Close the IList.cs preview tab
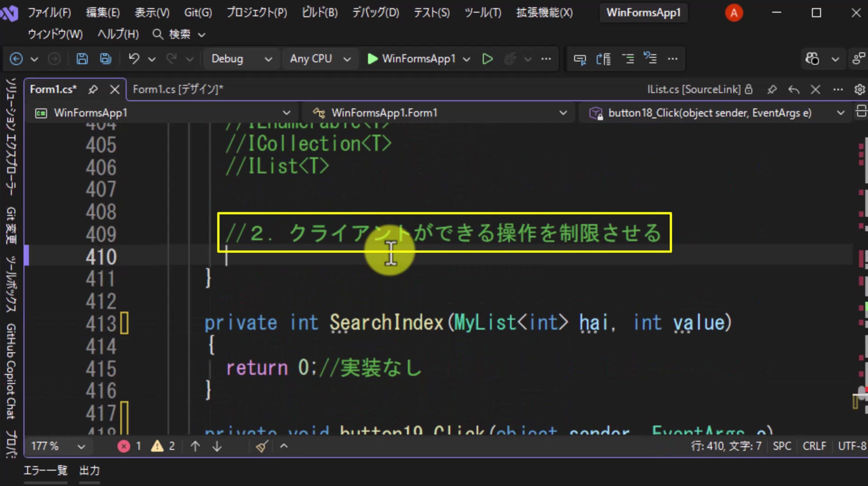This screenshot has height=486, width=868. (x=816, y=89)
